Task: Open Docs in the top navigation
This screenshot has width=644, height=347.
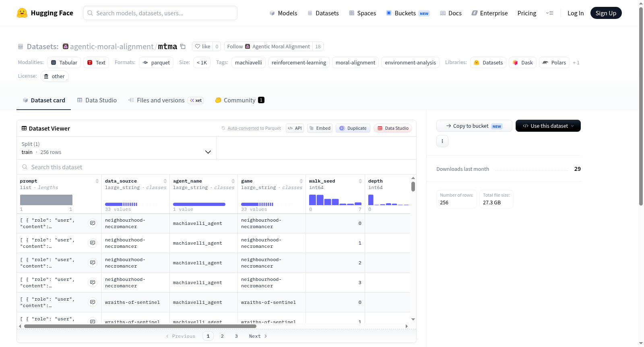Action: (x=451, y=13)
